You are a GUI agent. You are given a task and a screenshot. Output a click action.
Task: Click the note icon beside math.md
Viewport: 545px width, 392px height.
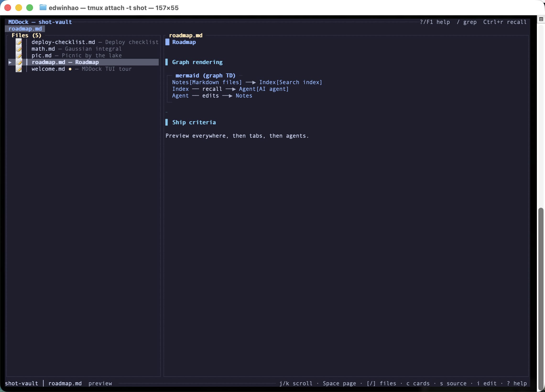(19, 49)
